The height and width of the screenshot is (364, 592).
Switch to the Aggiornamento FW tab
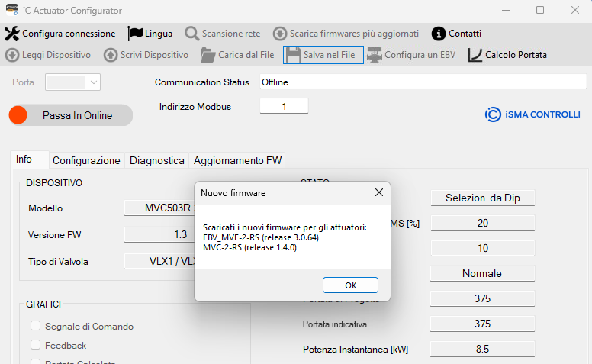(x=237, y=160)
